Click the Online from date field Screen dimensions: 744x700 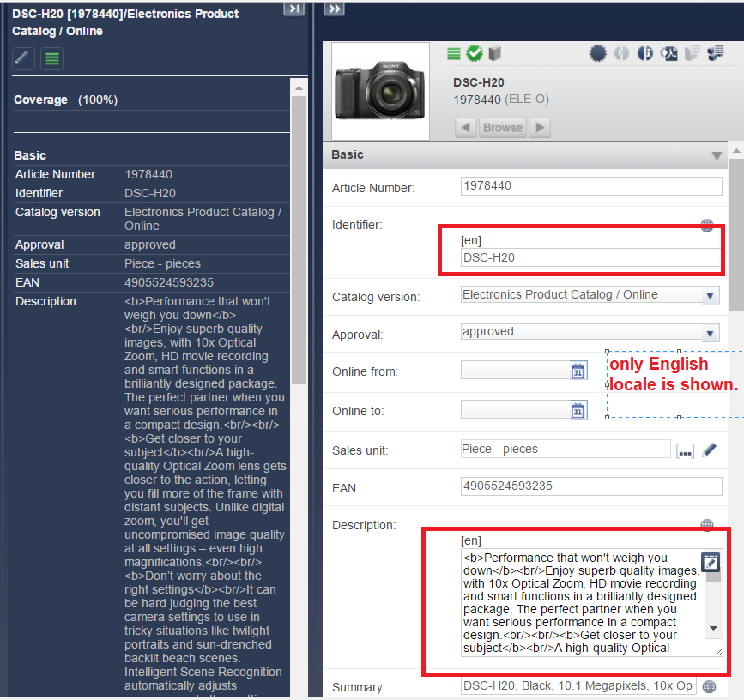[x=515, y=370]
